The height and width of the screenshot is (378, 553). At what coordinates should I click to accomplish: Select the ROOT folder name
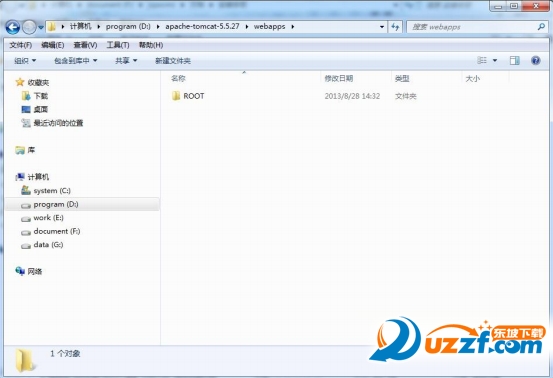tap(194, 96)
